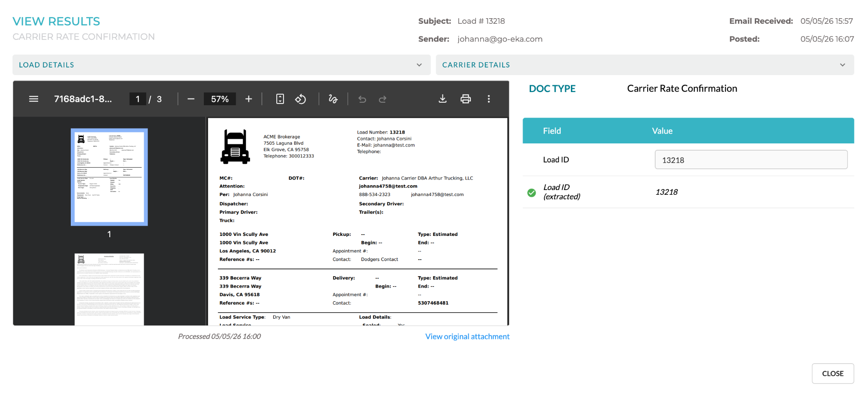Zoom in with the plus icon
The width and height of the screenshot is (868, 398).
(249, 99)
